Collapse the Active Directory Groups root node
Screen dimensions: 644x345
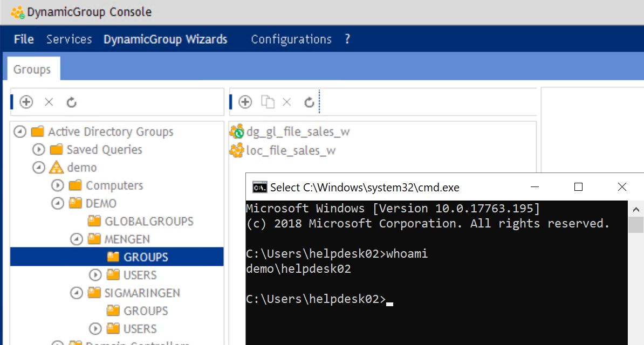[x=20, y=132]
